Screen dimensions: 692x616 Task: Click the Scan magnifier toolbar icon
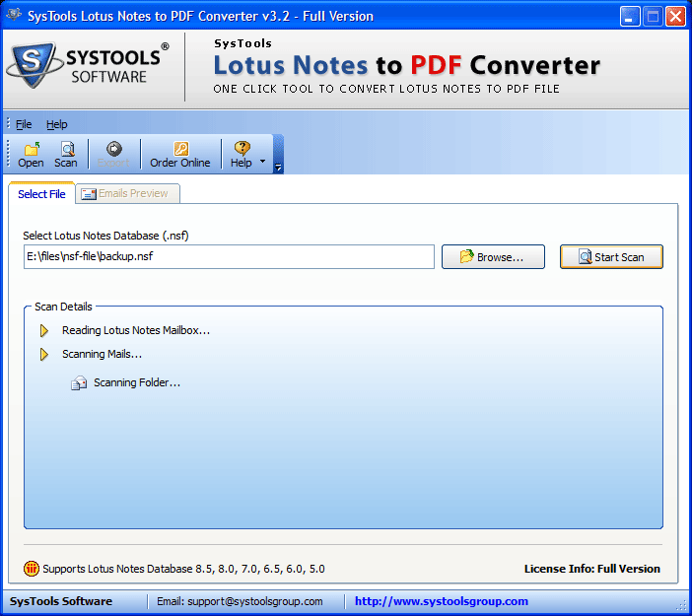pos(67,149)
